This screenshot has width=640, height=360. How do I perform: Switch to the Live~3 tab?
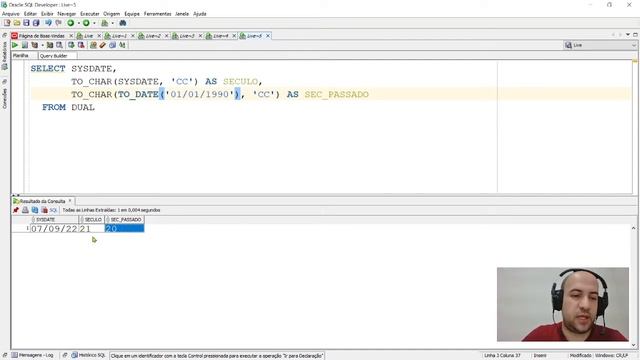[x=186, y=36]
